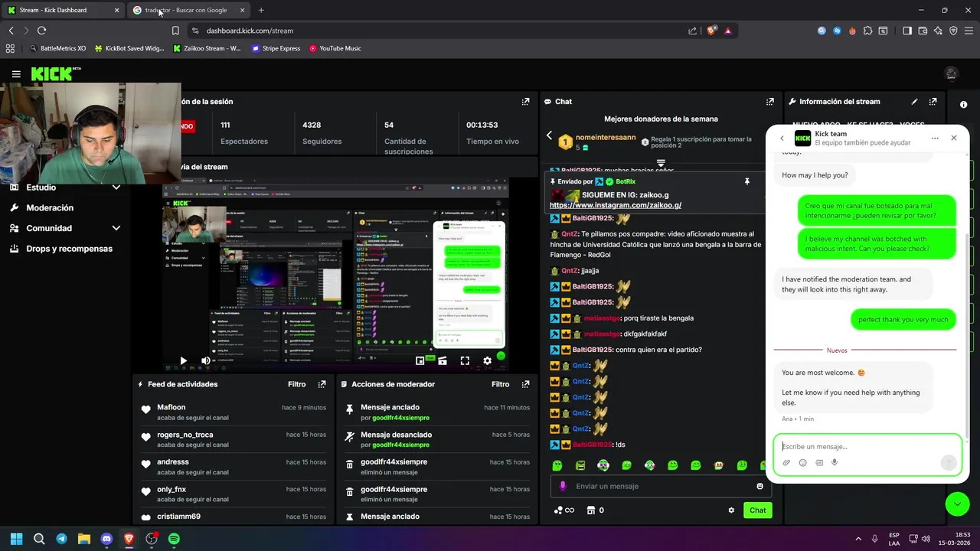Open Spotify from taskbar

tap(174, 539)
